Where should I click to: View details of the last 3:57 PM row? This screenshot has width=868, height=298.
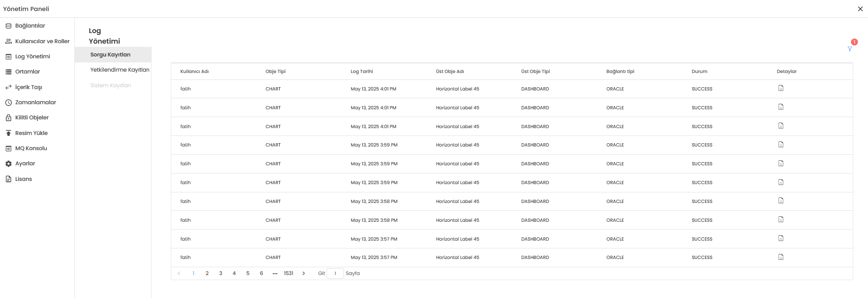coord(781,257)
